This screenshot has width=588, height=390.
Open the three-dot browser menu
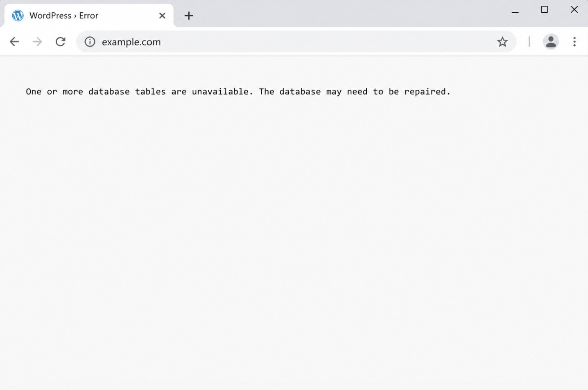pyautogui.click(x=574, y=42)
